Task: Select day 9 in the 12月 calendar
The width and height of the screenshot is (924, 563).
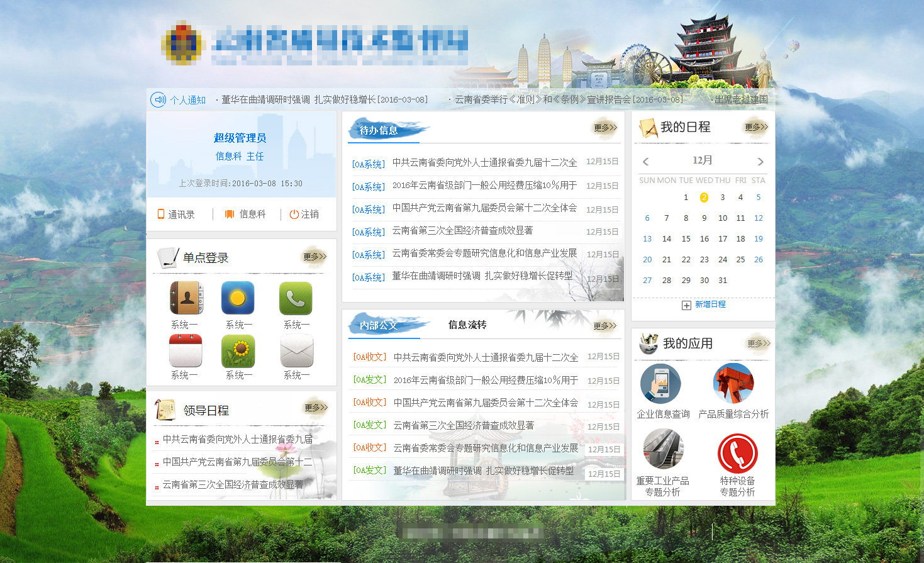Action: pyautogui.click(x=704, y=218)
